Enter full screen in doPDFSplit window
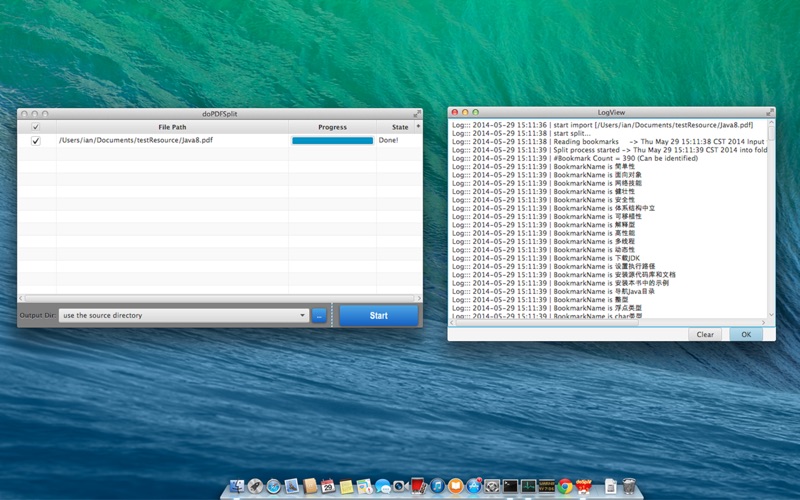This screenshot has height=500, width=800. coord(417,113)
